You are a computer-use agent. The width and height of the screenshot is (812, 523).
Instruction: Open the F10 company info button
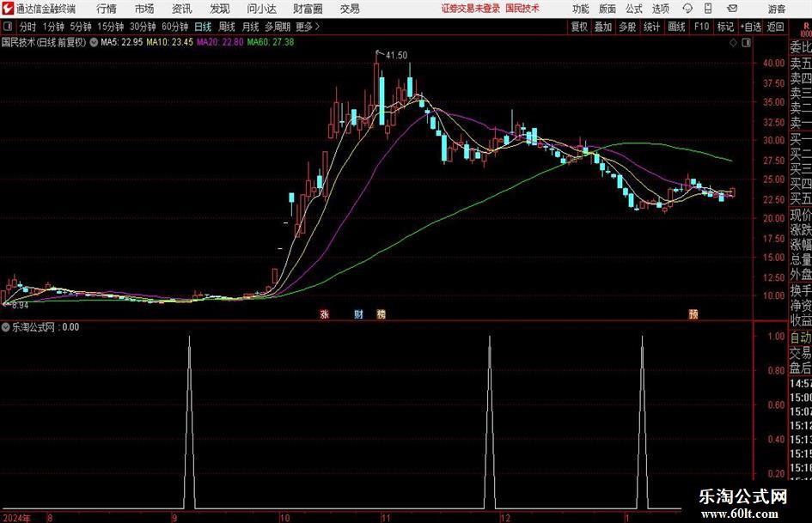click(702, 27)
